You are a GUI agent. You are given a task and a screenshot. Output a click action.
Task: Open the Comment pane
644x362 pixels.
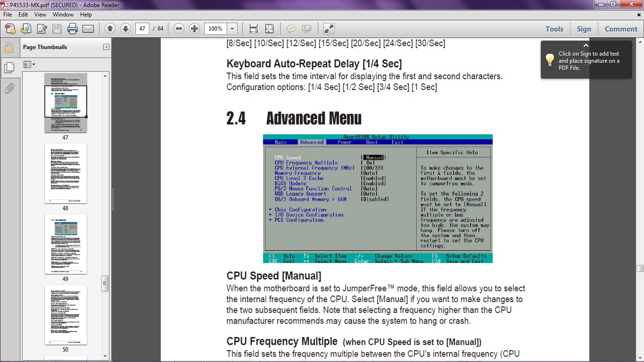tap(621, 29)
